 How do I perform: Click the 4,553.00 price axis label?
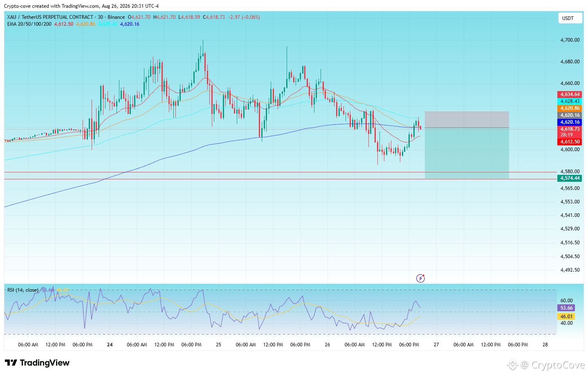click(x=570, y=202)
